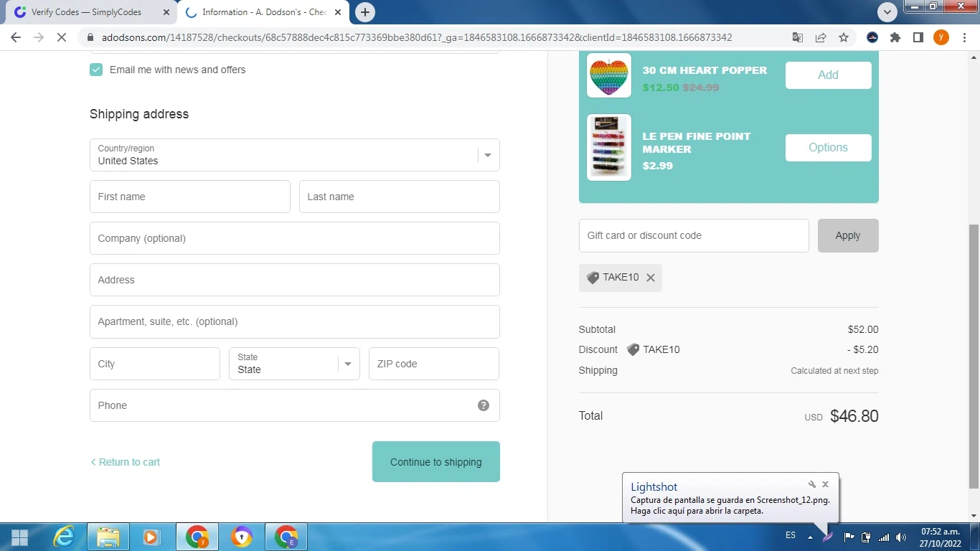Click the browser forward arrow

(39, 37)
